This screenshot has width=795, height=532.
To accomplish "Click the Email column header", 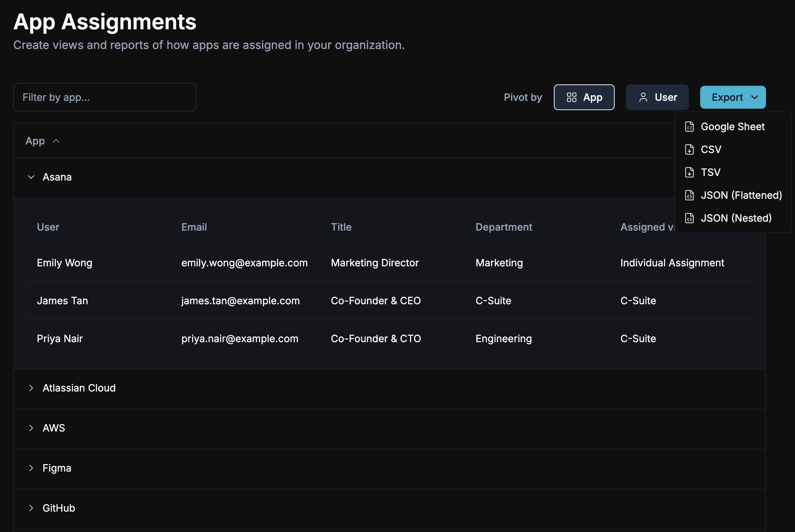I will (194, 227).
